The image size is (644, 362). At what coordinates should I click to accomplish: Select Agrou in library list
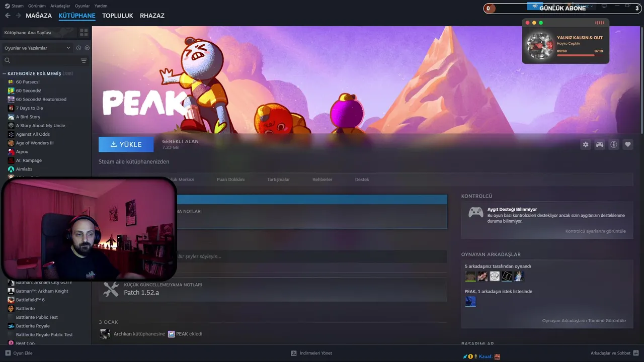[x=22, y=152]
